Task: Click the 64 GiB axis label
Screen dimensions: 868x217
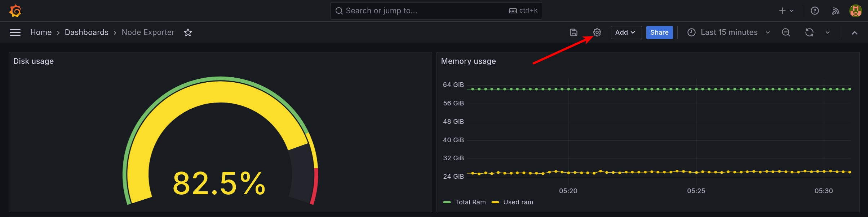Action: coord(453,85)
